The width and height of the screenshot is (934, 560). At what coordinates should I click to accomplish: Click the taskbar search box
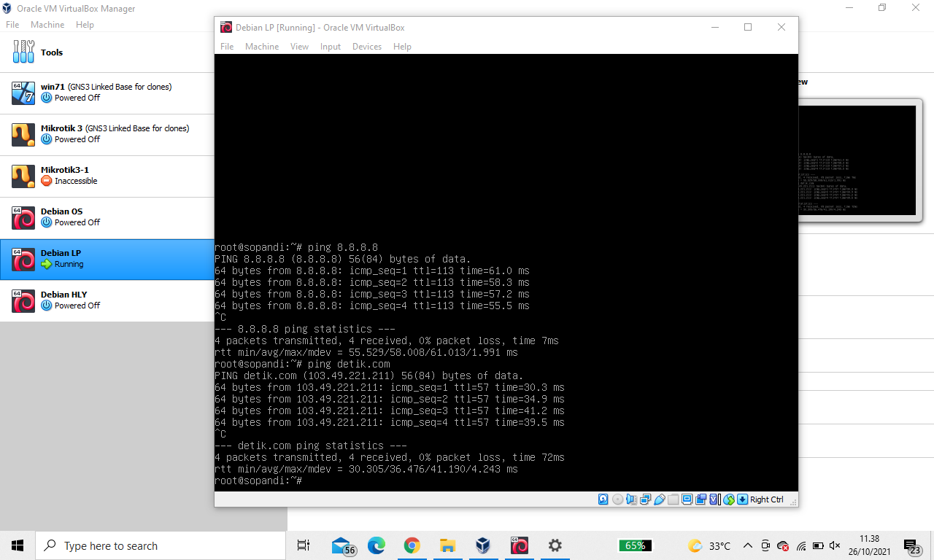click(x=161, y=545)
